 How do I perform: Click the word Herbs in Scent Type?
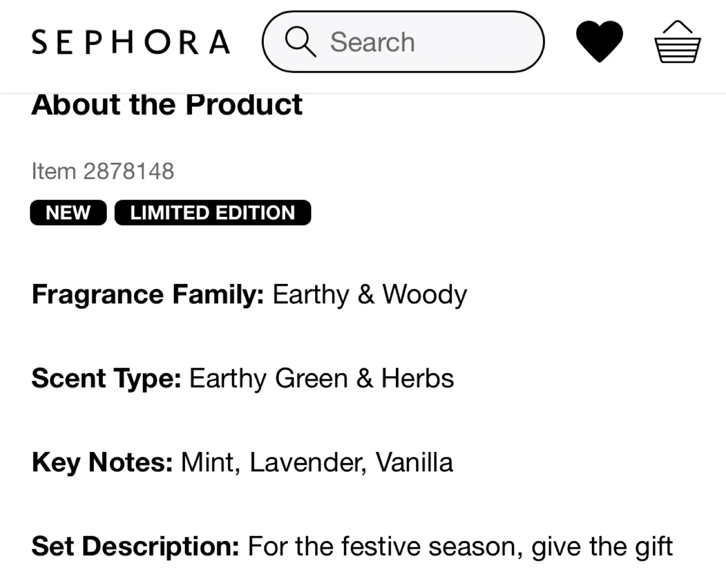[x=417, y=378]
